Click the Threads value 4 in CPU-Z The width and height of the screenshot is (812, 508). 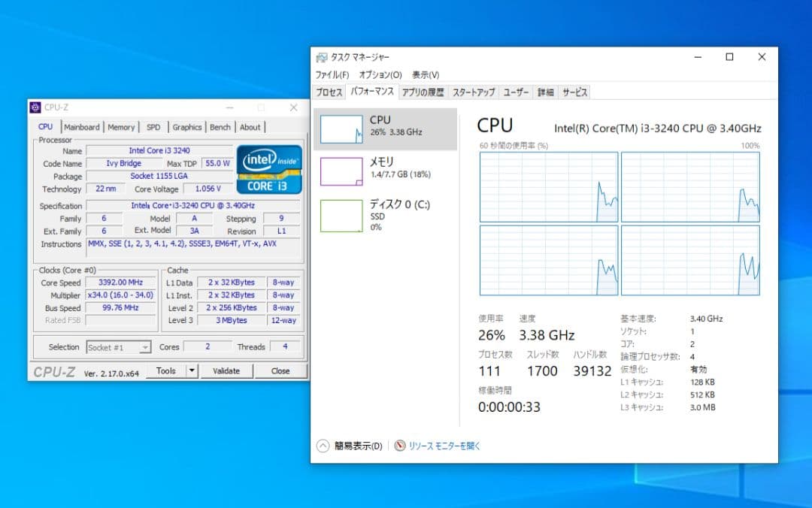285,346
